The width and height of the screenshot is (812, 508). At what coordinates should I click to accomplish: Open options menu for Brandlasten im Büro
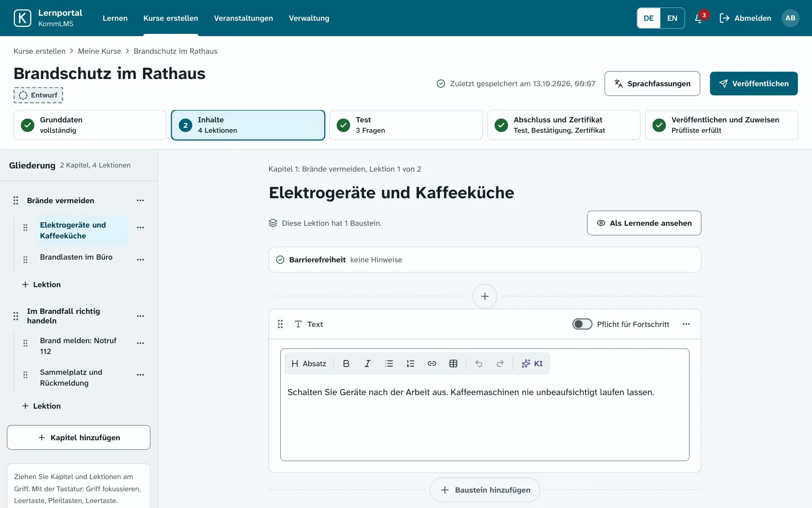click(x=140, y=260)
